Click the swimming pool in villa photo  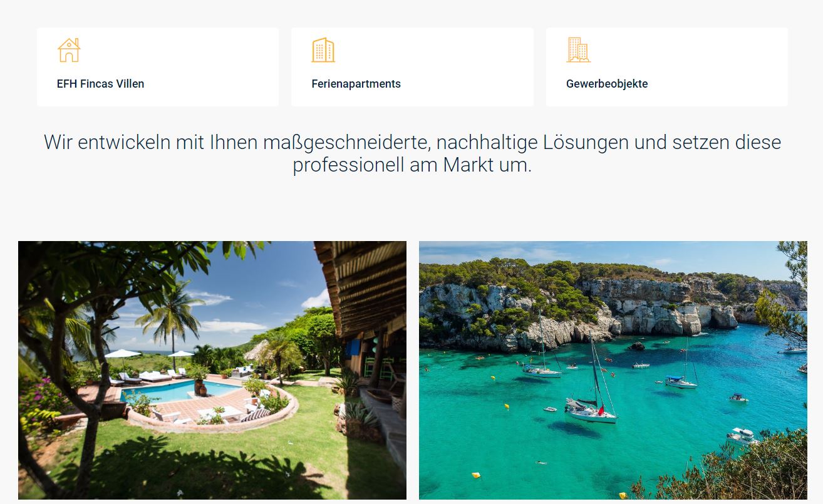(x=179, y=391)
